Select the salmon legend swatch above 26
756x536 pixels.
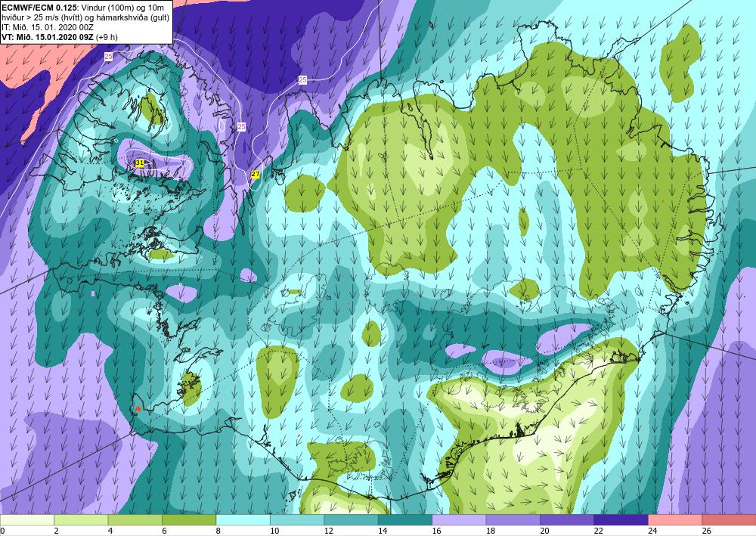click(x=729, y=520)
